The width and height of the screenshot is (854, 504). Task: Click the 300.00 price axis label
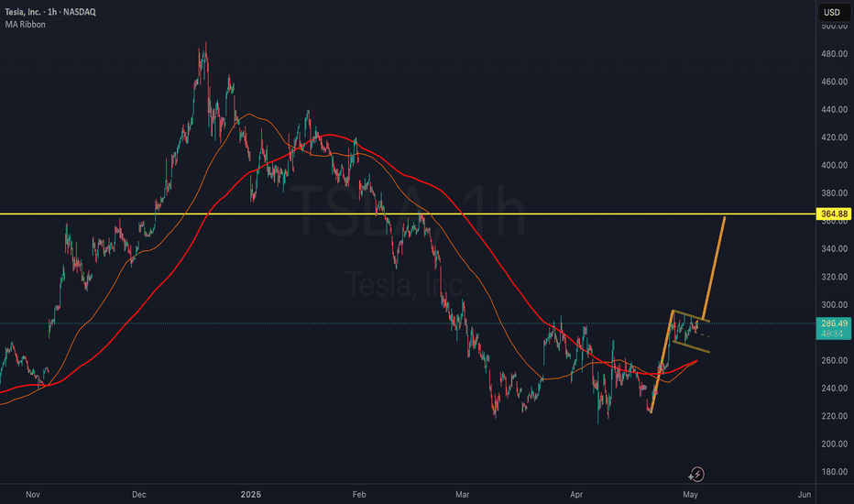coord(834,304)
